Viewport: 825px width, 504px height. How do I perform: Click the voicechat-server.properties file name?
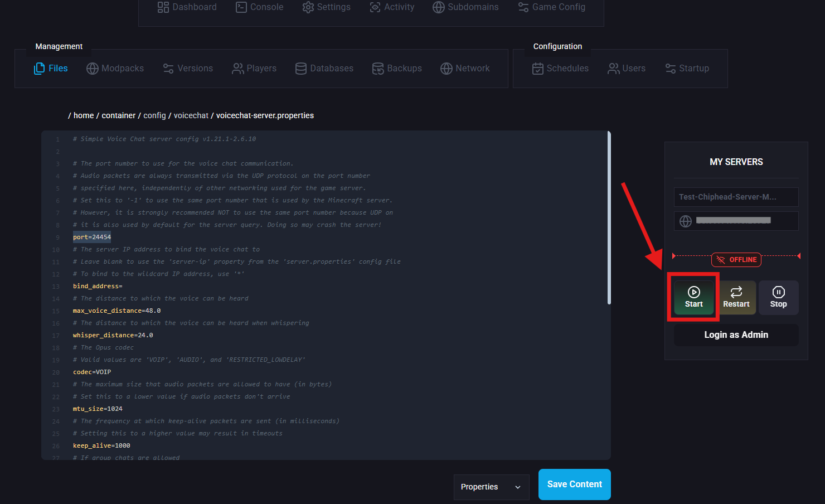tap(265, 115)
